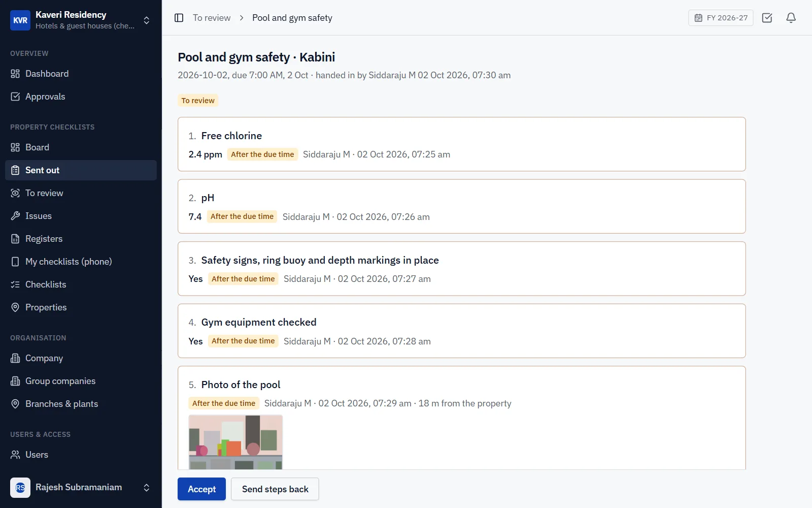The height and width of the screenshot is (508, 812).
Task: Expand the Rajesh Subramaniam account menu
Action: pyautogui.click(x=147, y=488)
